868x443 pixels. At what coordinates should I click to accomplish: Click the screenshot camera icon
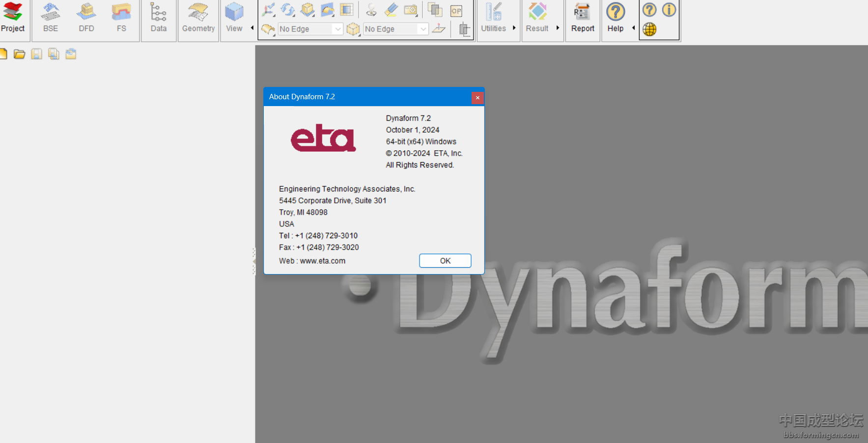pyautogui.click(x=411, y=10)
